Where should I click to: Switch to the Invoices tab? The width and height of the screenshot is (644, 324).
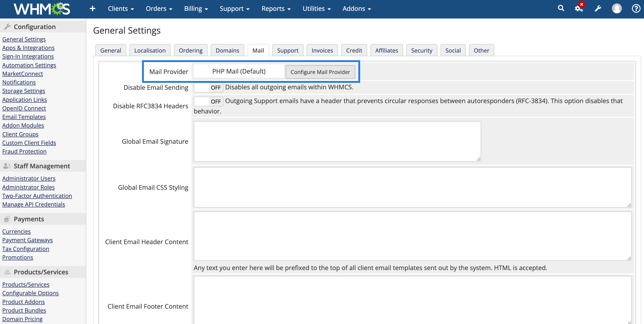(322, 51)
